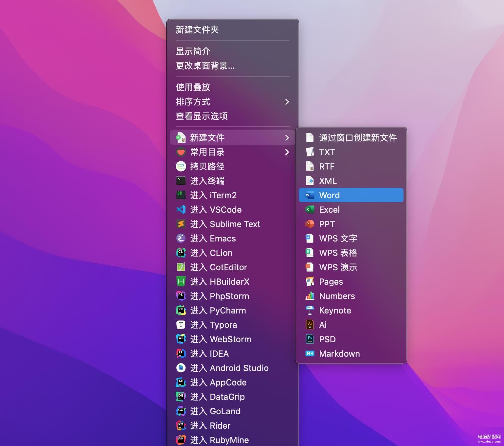Select WPS 表格 file type
504x446 pixels.
[351, 253]
